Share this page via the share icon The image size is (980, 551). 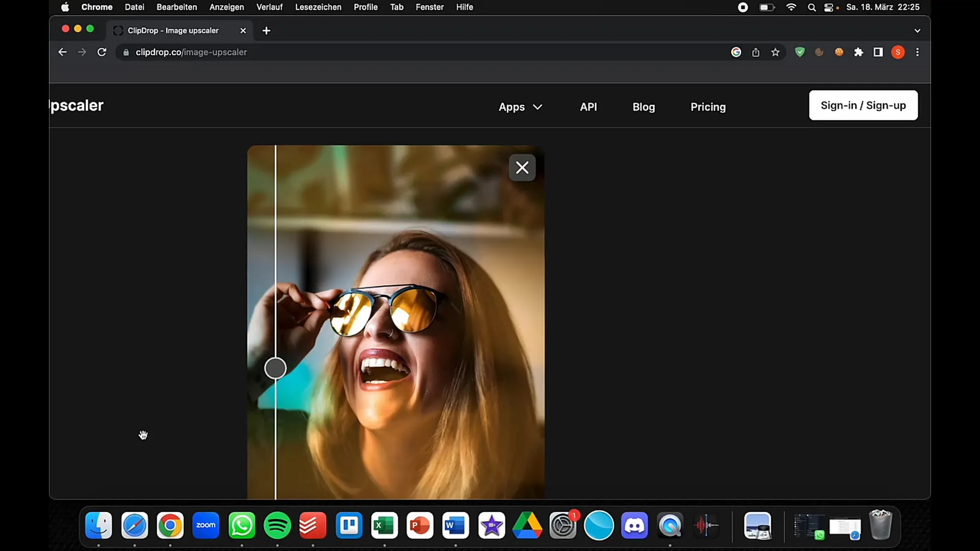click(755, 52)
